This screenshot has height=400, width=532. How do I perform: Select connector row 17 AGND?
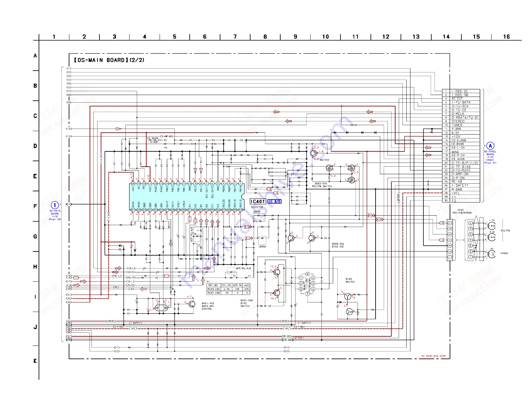pyautogui.click(x=461, y=152)
